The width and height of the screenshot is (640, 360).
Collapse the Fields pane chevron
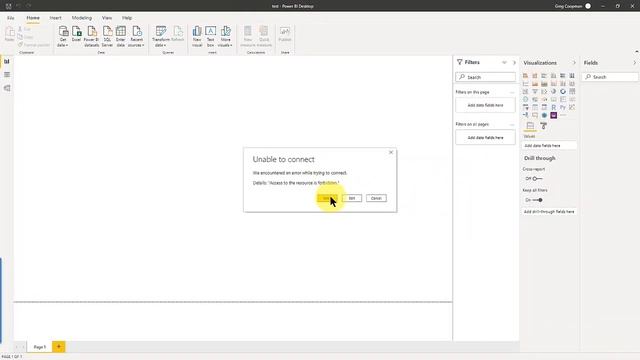tap(634, 63)
